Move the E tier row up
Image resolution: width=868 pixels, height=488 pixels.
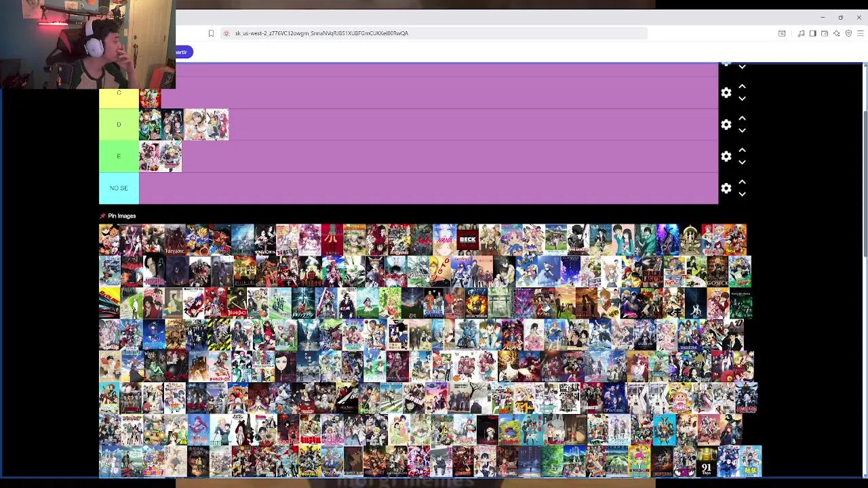(742, 150)
